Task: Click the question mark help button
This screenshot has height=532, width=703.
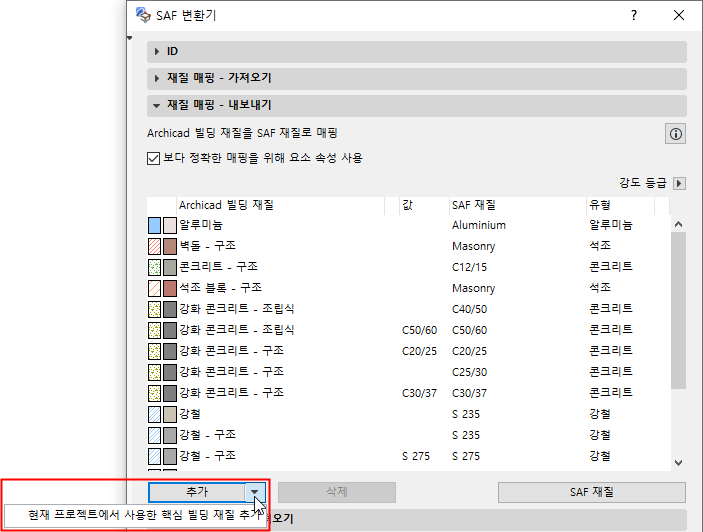Action: click(634, 15)
